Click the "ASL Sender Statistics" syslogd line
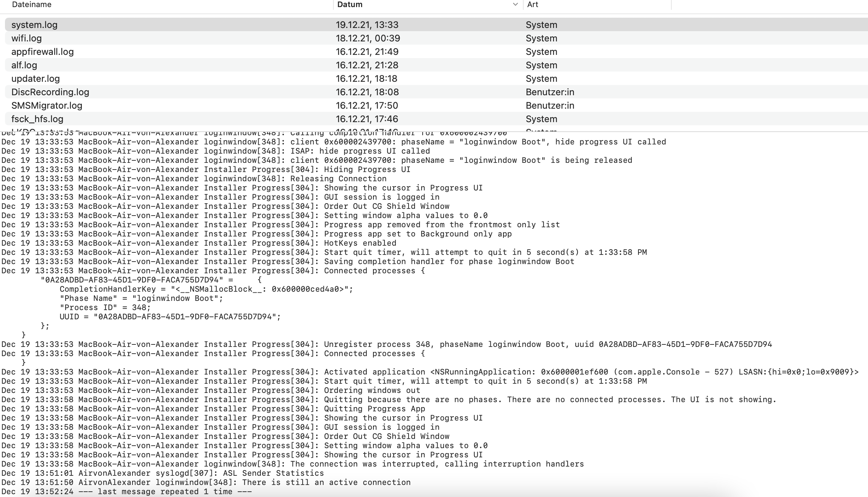868x497 pixels. pyautogui.click(x=273, y=473)
